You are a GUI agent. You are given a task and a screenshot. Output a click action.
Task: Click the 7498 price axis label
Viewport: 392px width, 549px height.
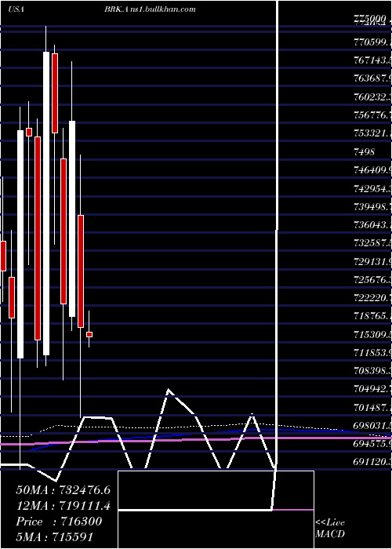coord(364,151)
